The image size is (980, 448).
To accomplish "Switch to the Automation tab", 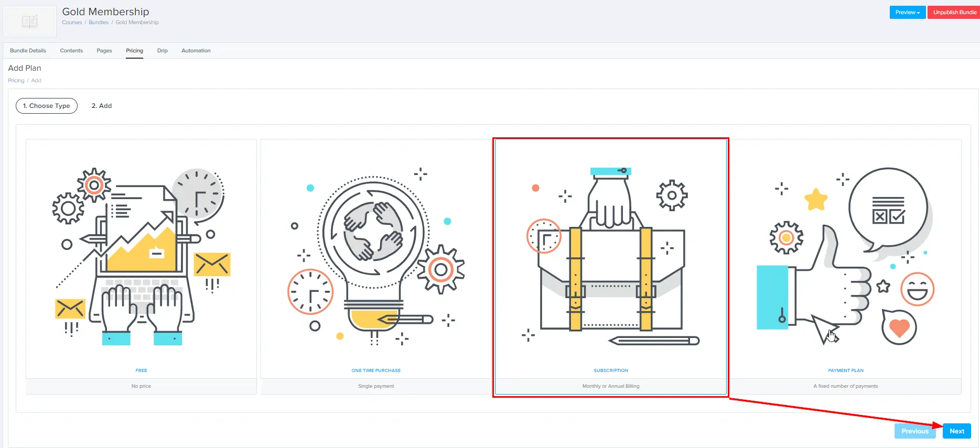I will coord(196,51).
